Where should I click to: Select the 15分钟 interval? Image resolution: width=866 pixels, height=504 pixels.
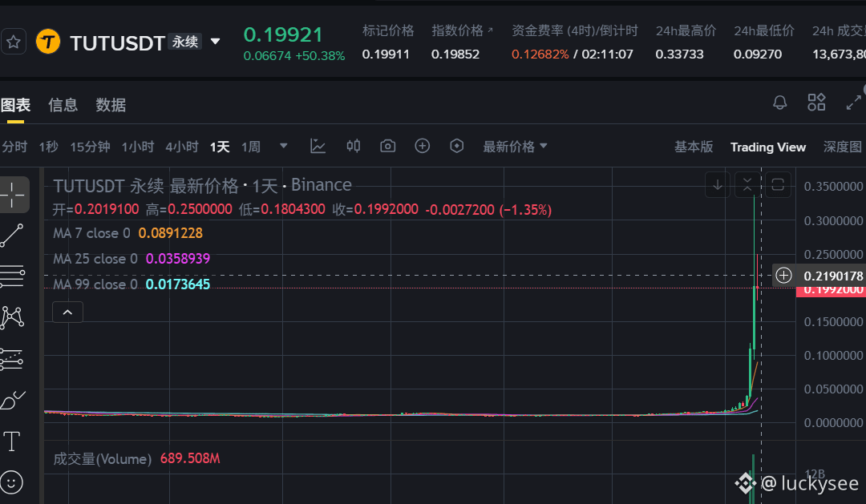[x=90, y=147]
